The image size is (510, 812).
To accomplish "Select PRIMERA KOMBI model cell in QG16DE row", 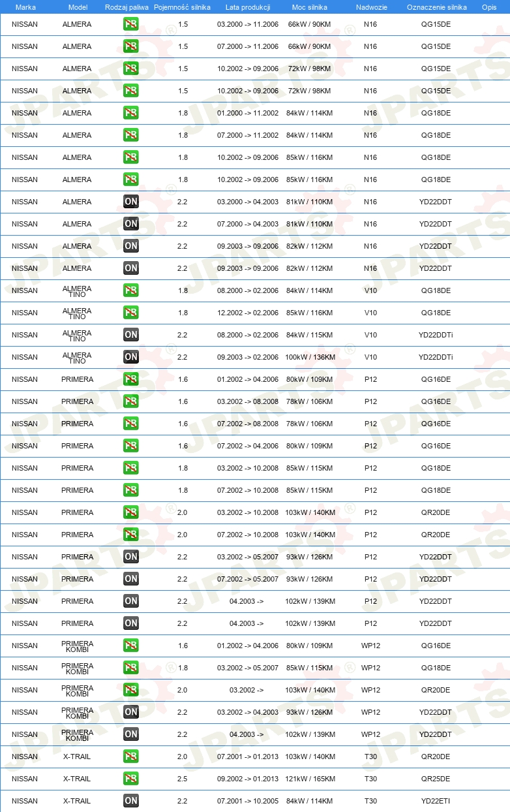I will click(x=77, y=646).
